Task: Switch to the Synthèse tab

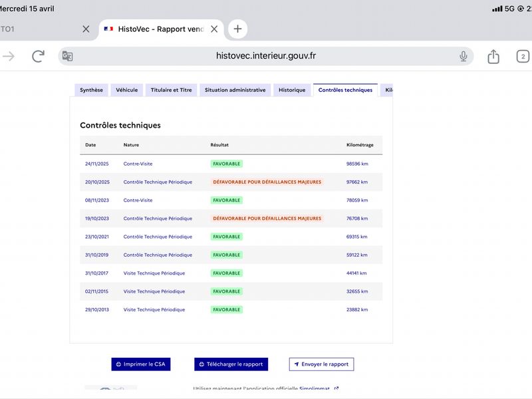Action: click(91, 90)
